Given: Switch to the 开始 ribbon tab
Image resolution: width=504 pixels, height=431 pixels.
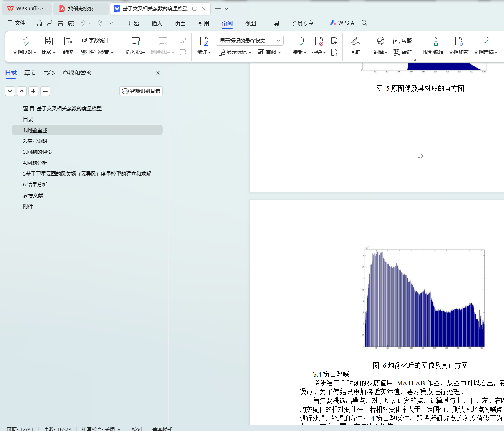Looking at the screenshot, I should pyautogui.click(x=134, y=23).
